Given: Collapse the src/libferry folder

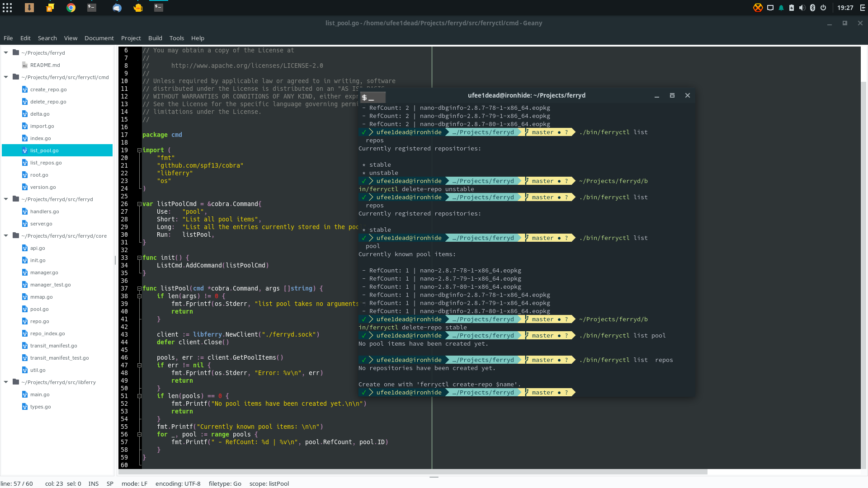Looking at the screenshot, I should (x=6, y=382).
